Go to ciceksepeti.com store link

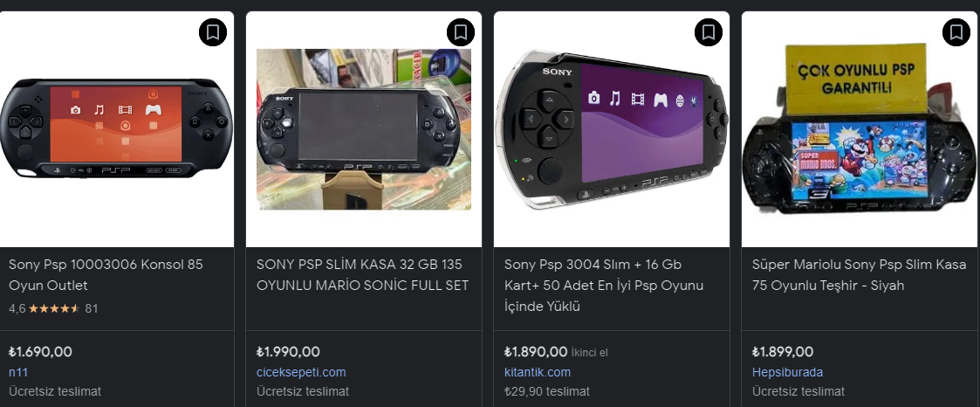pyautogui.click(x=301, y=372)
